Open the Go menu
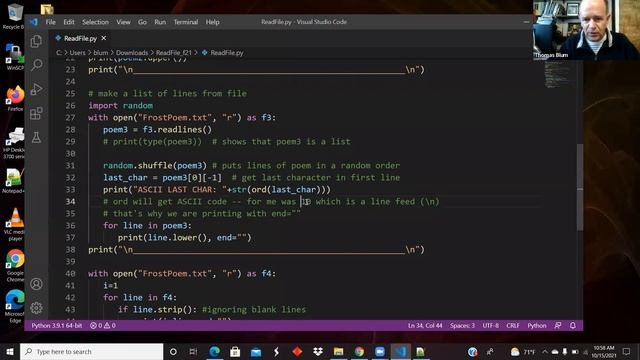 click(142, 22)
